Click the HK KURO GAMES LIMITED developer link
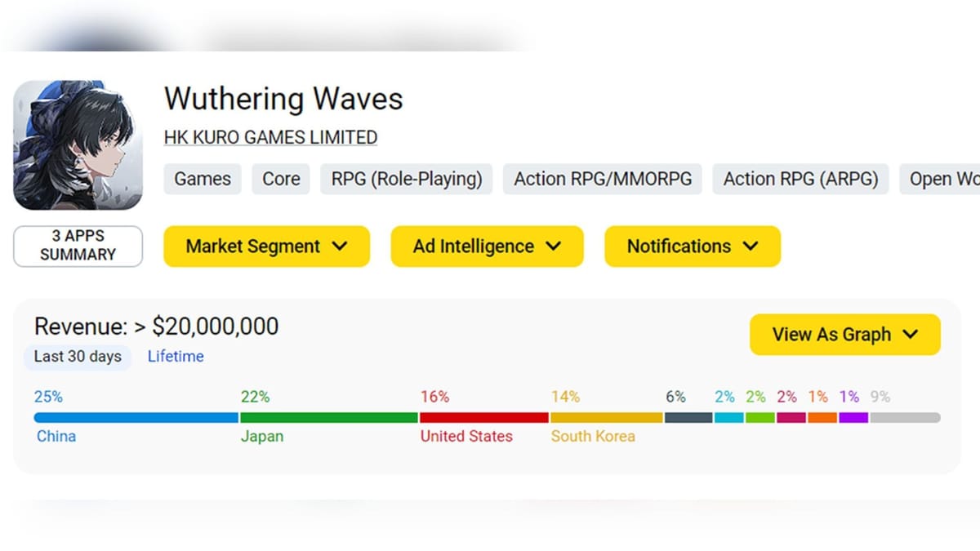The image size is (980, 551). [270, 136]
